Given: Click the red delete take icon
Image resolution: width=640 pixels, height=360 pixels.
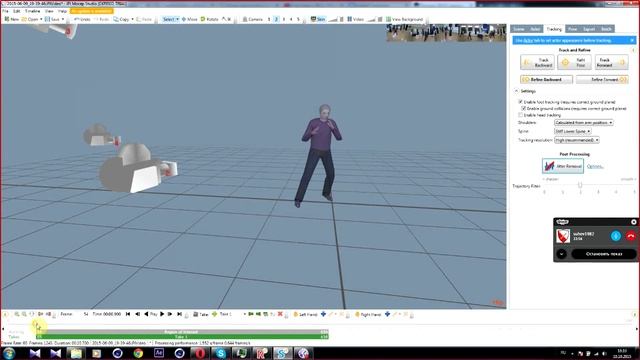Looking at the screenshot, I should 280,314.
